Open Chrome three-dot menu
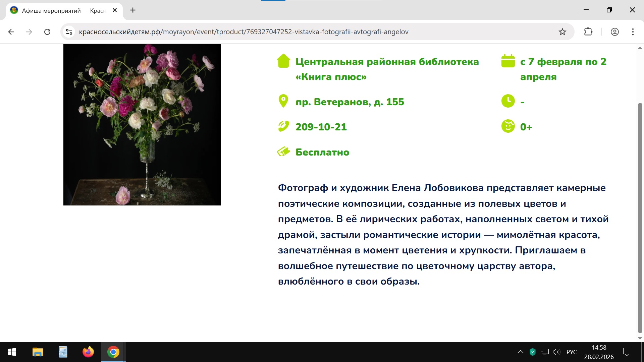Screen dimensions: 644x362 pos(633,32)
